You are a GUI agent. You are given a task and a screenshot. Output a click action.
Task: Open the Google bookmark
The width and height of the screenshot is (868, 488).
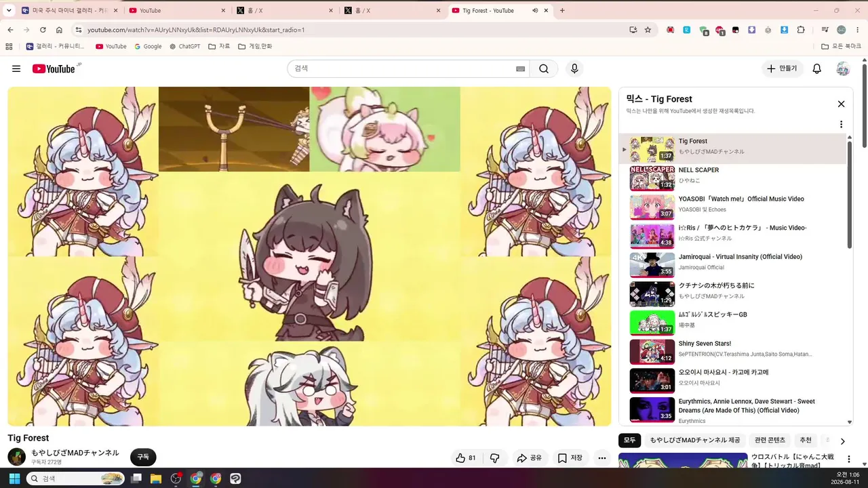tap(148, 46)
